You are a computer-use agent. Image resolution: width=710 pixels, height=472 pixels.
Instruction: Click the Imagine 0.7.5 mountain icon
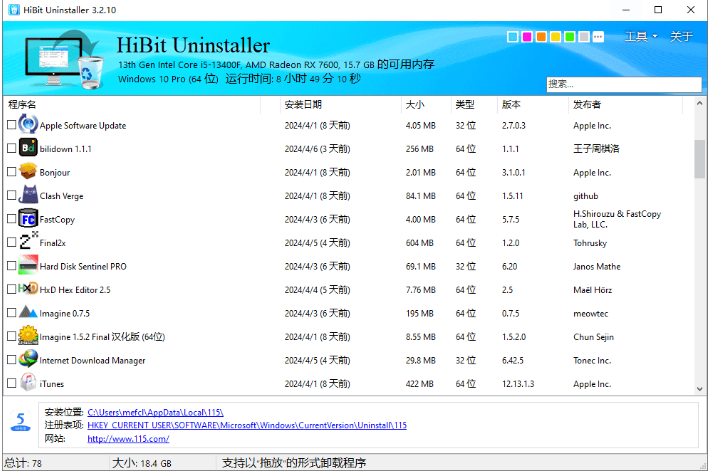(28, 312)
